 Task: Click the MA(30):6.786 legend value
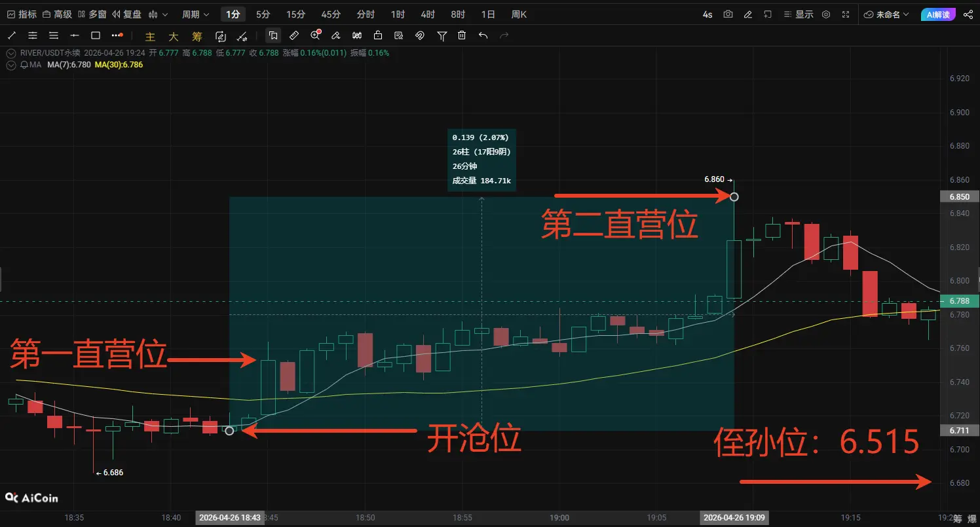(119, 65)
